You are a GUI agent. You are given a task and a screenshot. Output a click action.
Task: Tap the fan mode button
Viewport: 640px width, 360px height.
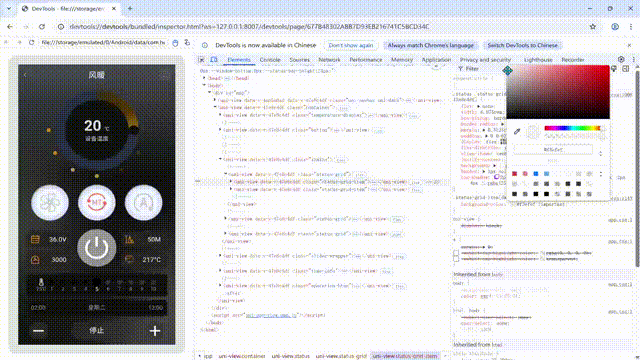coord(50,202)
